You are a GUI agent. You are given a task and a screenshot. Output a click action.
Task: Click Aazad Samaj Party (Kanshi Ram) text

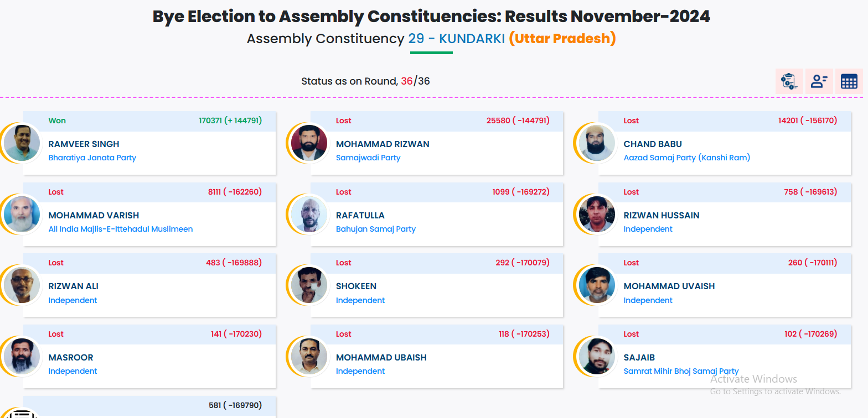pyautogui.click(x=686, y=158)
